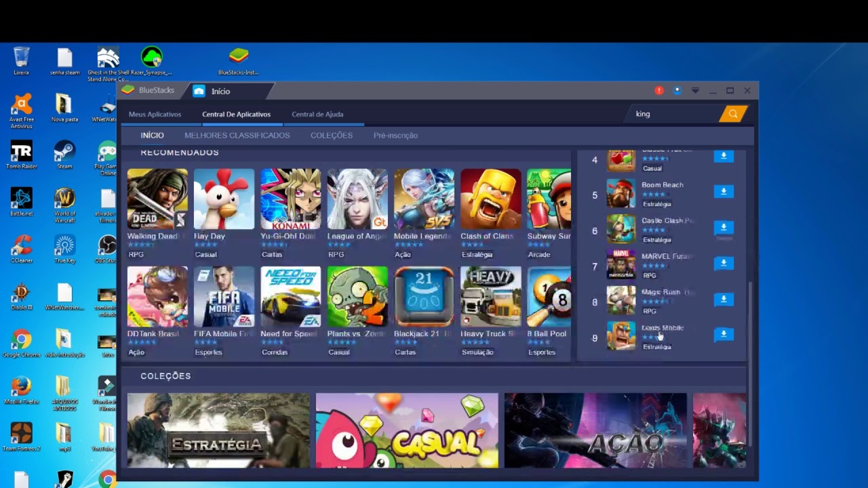Click the Cartas tag under Blackjack 21
Image resolution: width=868 pixels, height=488 pixels.
(406, 352)
